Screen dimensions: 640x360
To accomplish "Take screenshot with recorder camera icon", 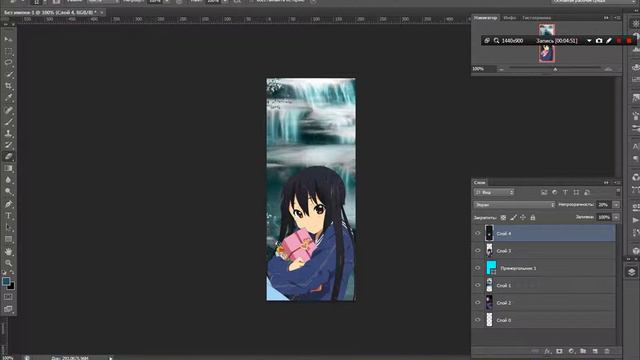I will [x=599, y=40].
